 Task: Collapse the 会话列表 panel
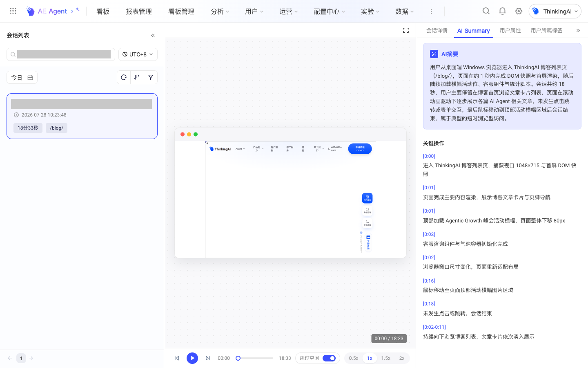tap(153, 35)
